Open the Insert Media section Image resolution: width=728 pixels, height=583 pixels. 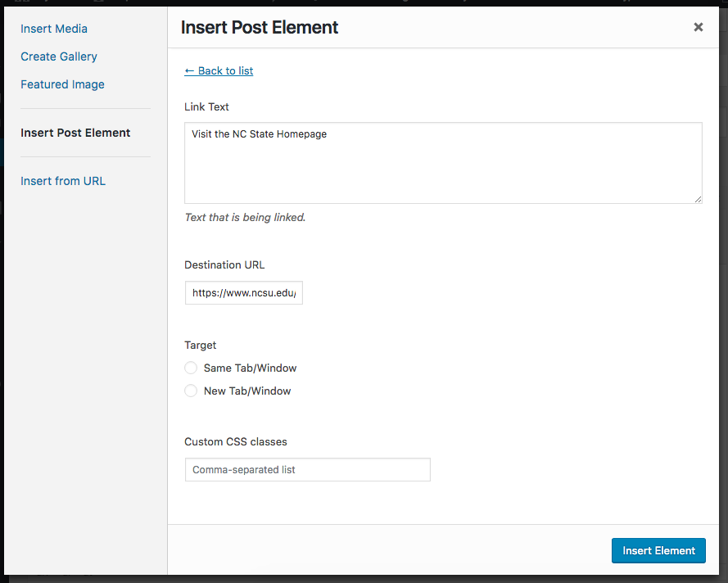click(x=54, y=29)
